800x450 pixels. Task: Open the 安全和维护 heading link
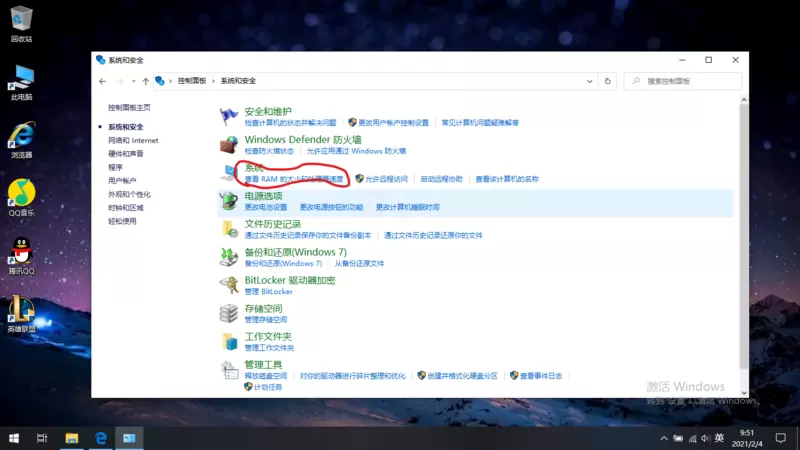click(268, 111)
